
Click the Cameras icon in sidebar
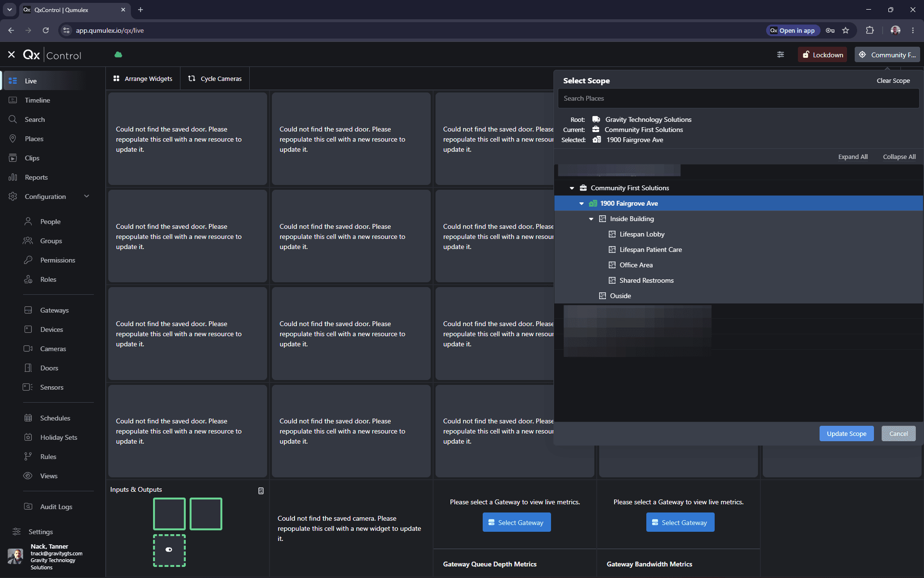pyautogui.click(x=28, y=349)
